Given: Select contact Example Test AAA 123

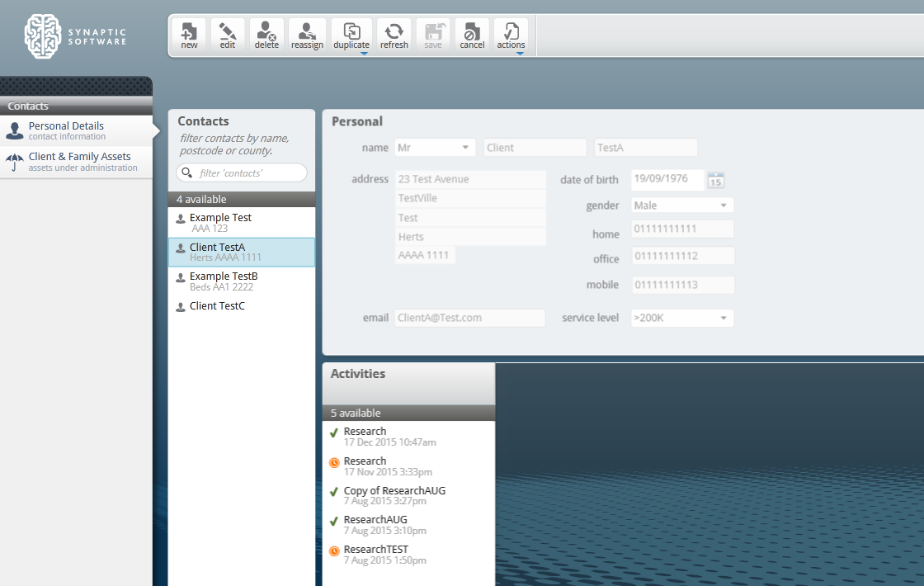Looking at the screenshot, I should 242,222.
